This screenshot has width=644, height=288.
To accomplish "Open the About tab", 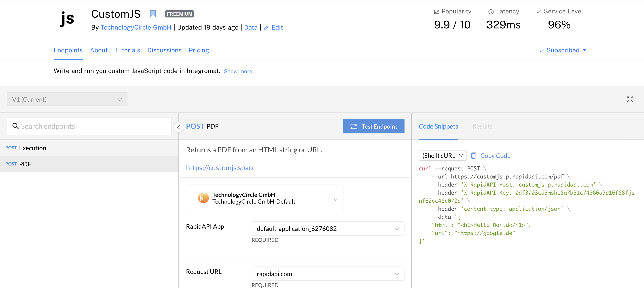I will click(99, 50).
